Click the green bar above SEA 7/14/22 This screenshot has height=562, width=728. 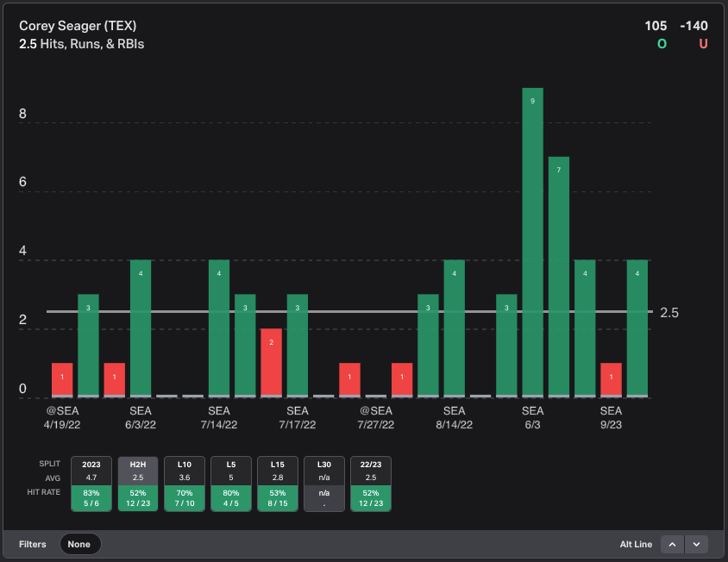219,328
